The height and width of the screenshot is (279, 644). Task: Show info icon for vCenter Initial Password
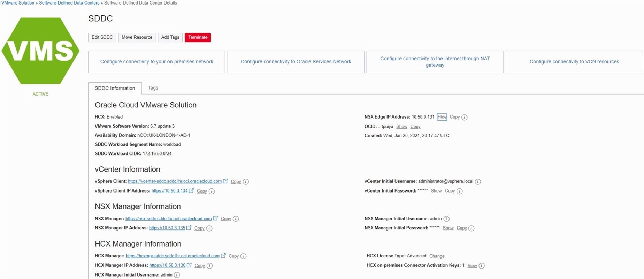pos(460,191)
